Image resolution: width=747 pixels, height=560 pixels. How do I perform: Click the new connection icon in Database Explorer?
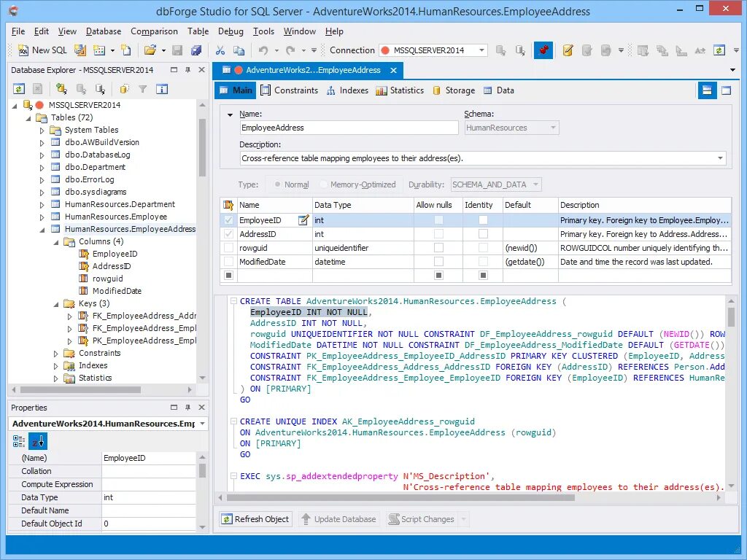pos(61,88)
